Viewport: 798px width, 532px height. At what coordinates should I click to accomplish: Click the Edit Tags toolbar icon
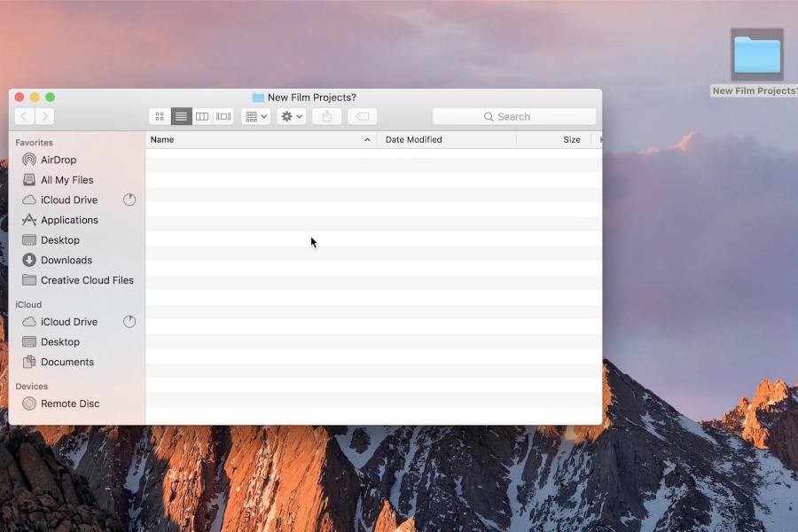tap(363, 117)
